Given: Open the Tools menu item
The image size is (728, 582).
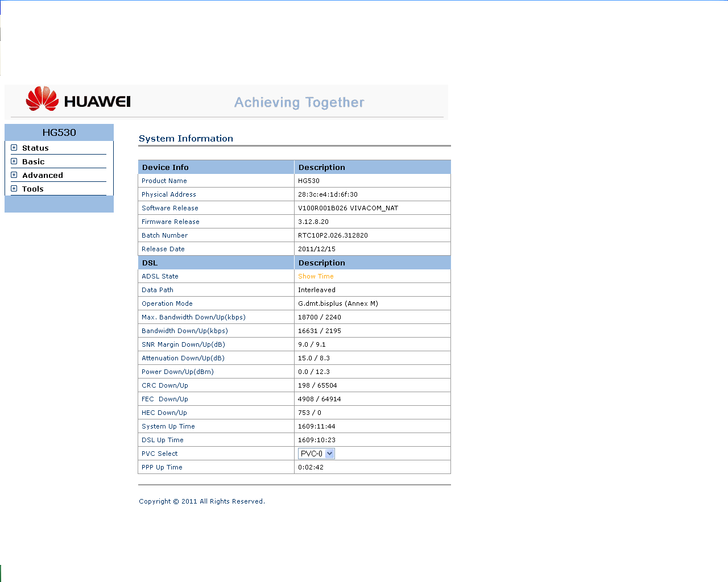Looking at the screenshot, I should pyautogui.click(x=33, y=189).
